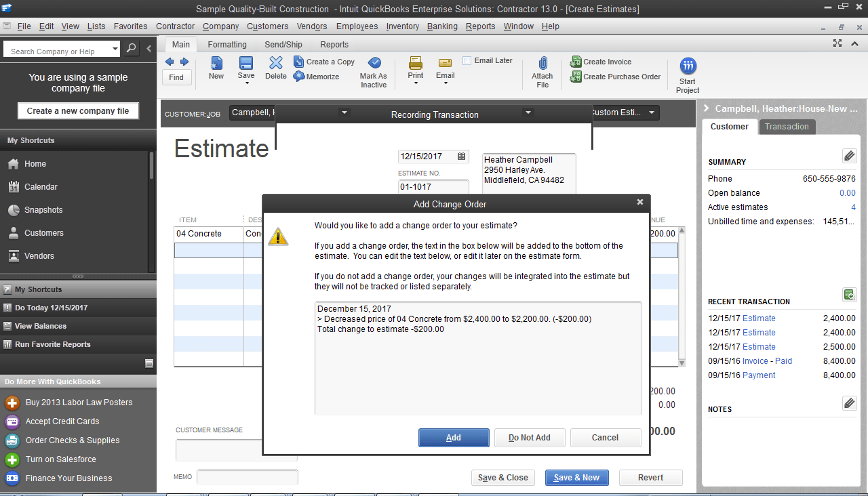Click the Save & Close button
The height and width of the screenshot is (496, 868).
(x=503, y=478)
